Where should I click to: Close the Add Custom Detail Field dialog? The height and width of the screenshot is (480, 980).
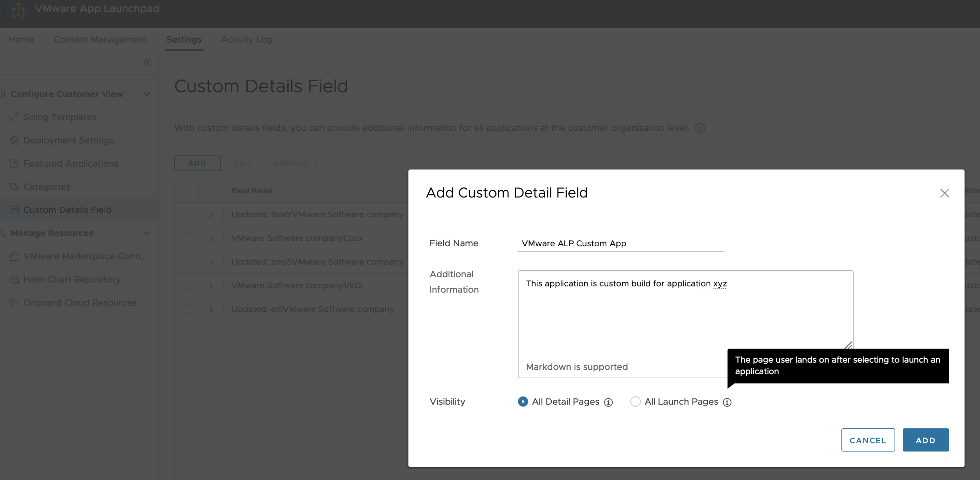pos(944,193)
